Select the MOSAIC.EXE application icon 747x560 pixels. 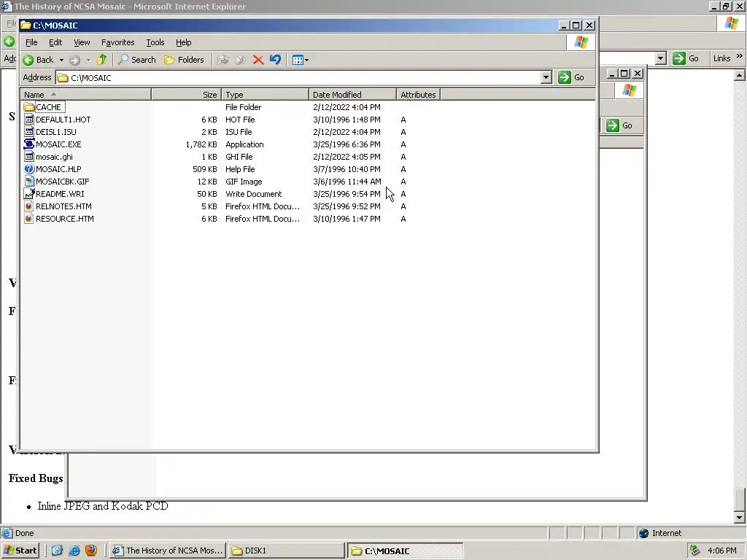[29, 144]
